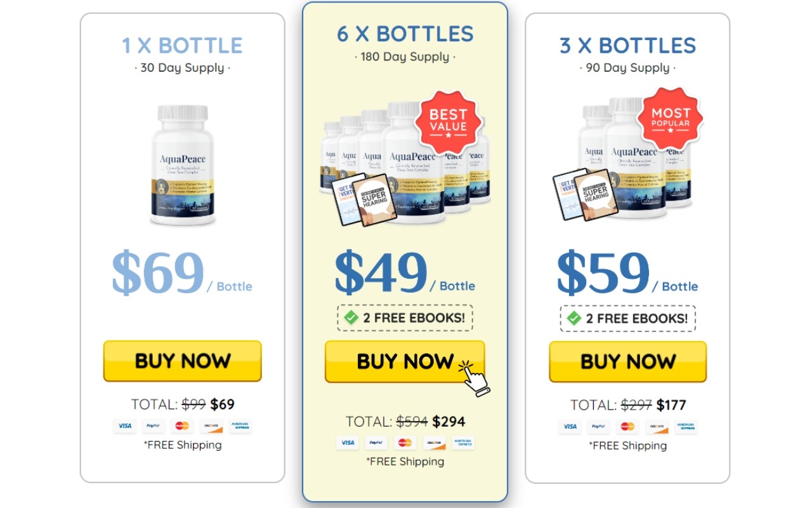Click PayPal icon under 6 bottles offer
This screenshot has width=812, height=508.
pos(376,443)
